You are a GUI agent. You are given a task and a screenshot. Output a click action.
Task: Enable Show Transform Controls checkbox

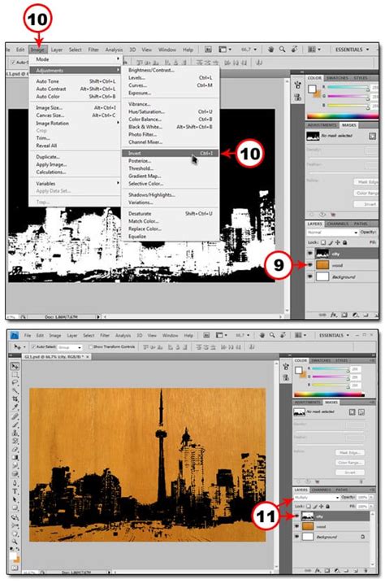point(90,347)
